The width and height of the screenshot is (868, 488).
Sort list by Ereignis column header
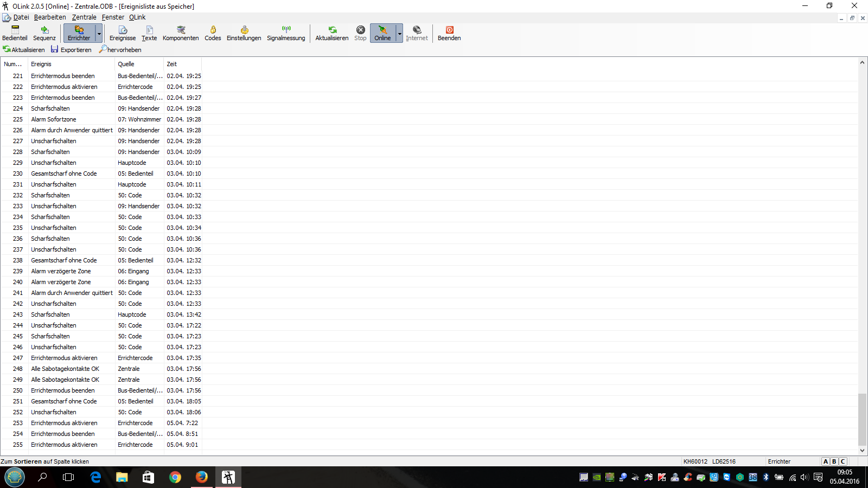click(x=71, y=64)
